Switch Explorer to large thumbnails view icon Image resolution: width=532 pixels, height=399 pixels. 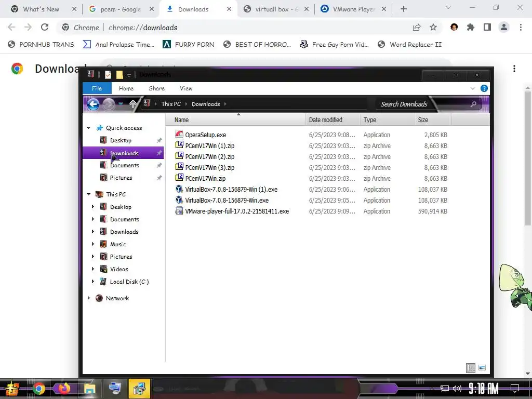click(482, 368)
